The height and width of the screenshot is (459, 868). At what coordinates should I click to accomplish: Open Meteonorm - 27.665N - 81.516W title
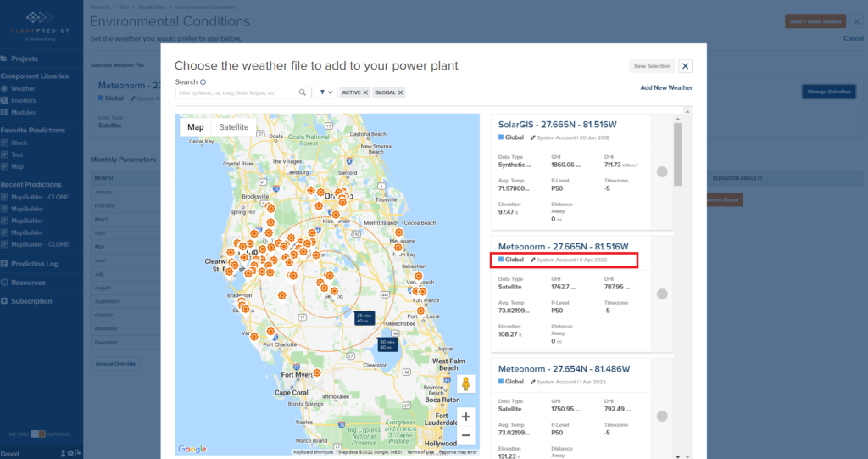(x=563, y=247)
